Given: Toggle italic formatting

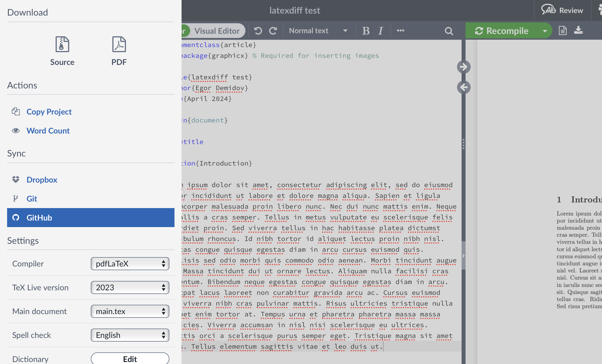Looking at the screenshot, I should pos(380,30).
